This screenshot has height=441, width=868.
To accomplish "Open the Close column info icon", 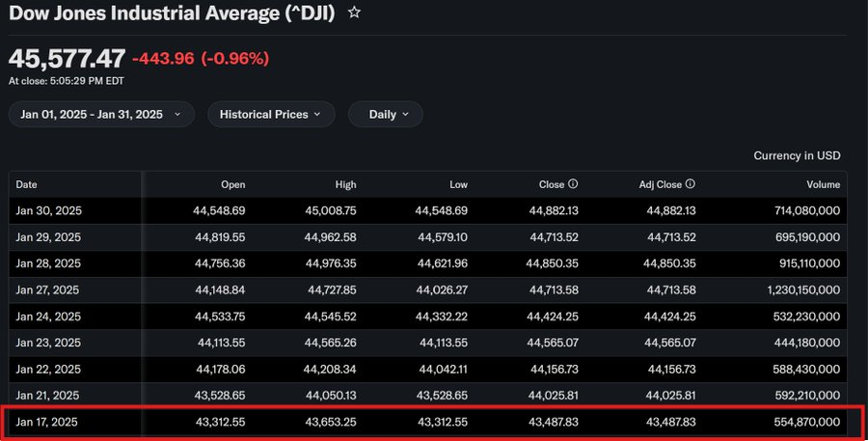I will click(573, 184).
